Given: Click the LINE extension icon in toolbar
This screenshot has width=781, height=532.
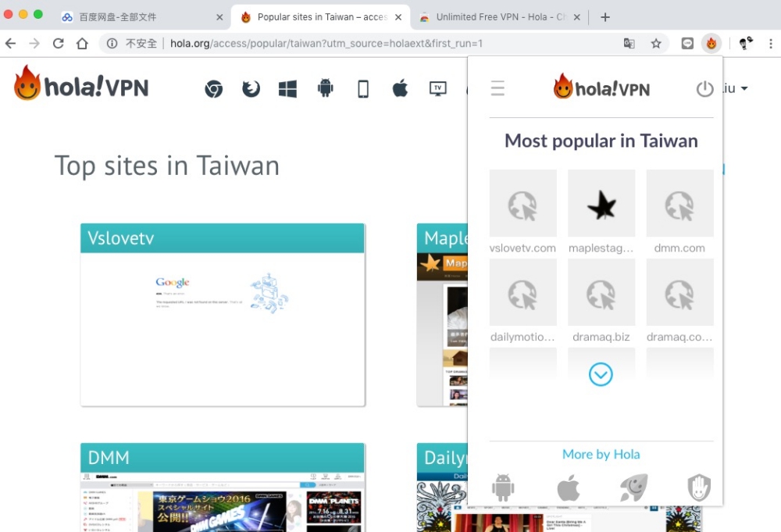Looking at the screenshot, I should tap(687, 43).
